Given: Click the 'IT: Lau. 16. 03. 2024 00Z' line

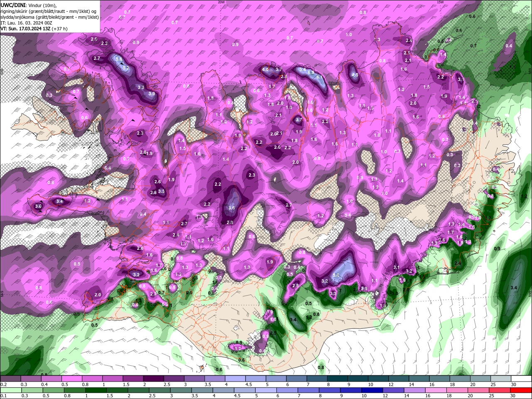Looking at the screenshot, I should tap(27, 23).
